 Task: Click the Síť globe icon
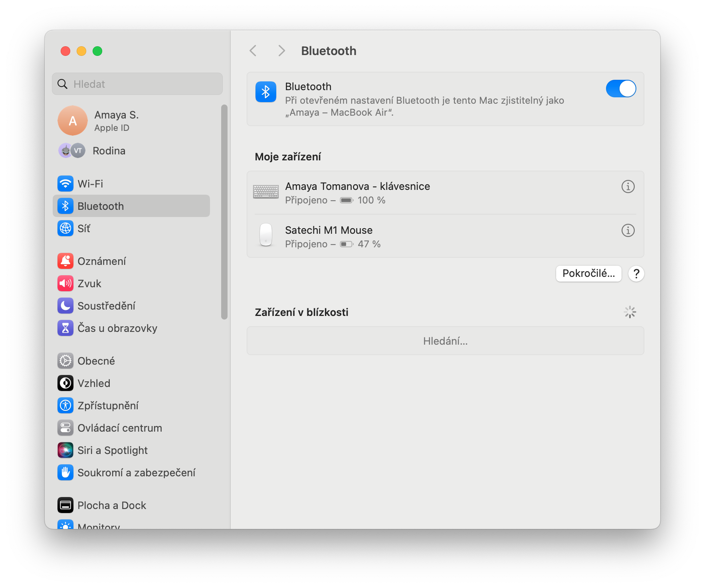tap(65, 229)
